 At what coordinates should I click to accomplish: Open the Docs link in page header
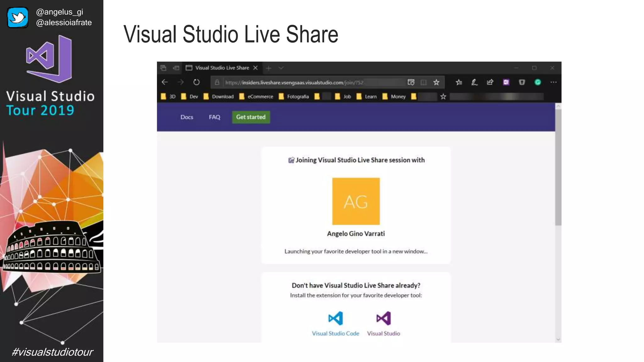pos(187,117)
